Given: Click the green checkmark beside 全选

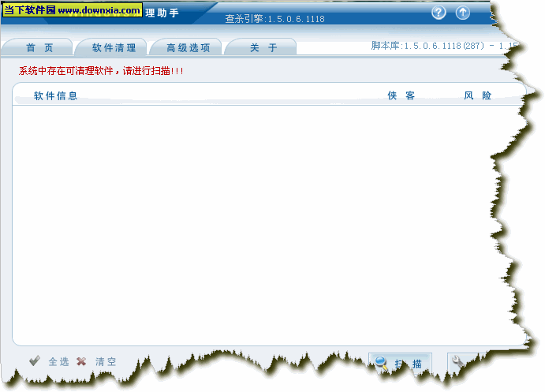Looking at the screenshot, I should (x=34, y=360).
